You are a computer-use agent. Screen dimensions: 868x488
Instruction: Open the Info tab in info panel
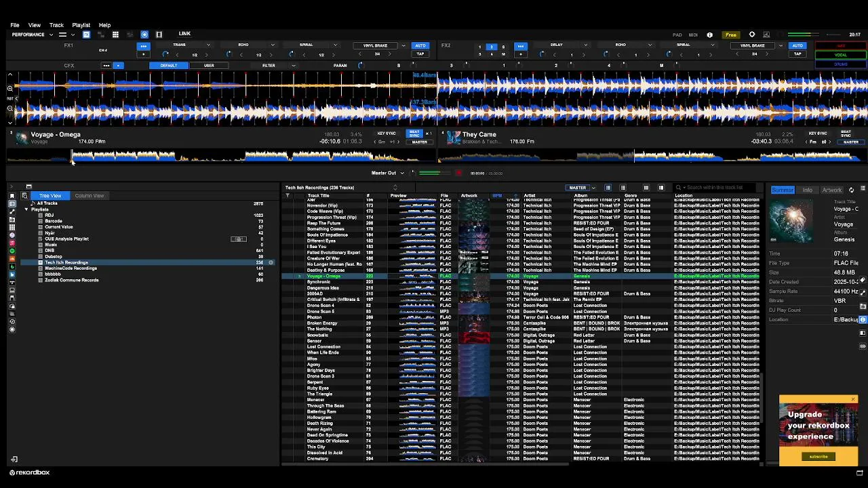tap(807, 190)
